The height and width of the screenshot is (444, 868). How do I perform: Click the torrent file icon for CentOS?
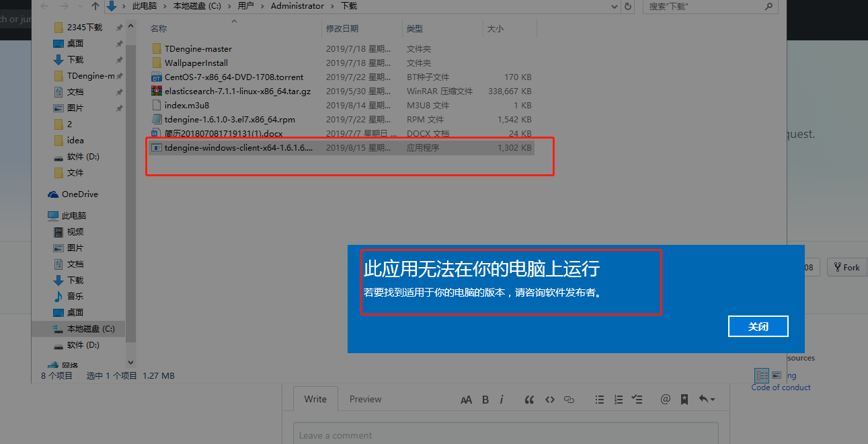[x=157, y=77]
